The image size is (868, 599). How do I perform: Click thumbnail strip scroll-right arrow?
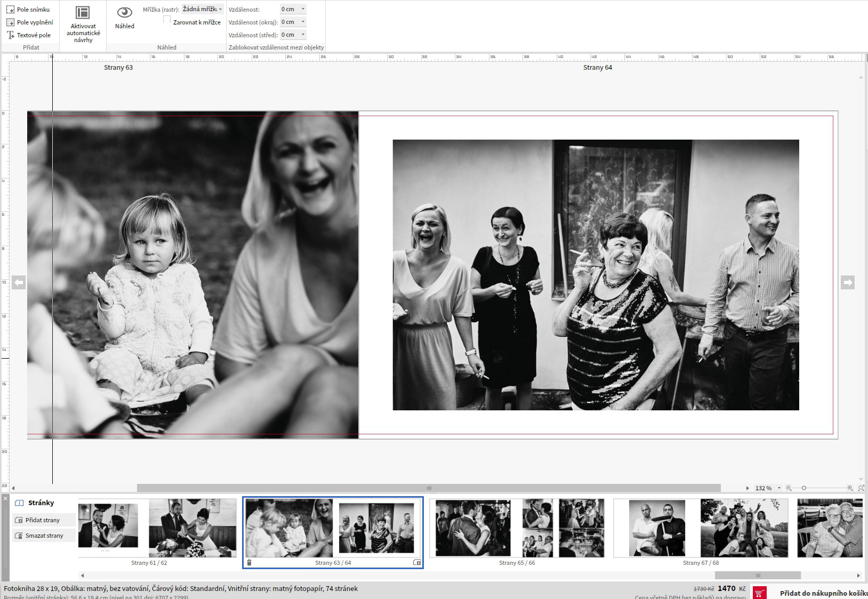tap(858, 576)
